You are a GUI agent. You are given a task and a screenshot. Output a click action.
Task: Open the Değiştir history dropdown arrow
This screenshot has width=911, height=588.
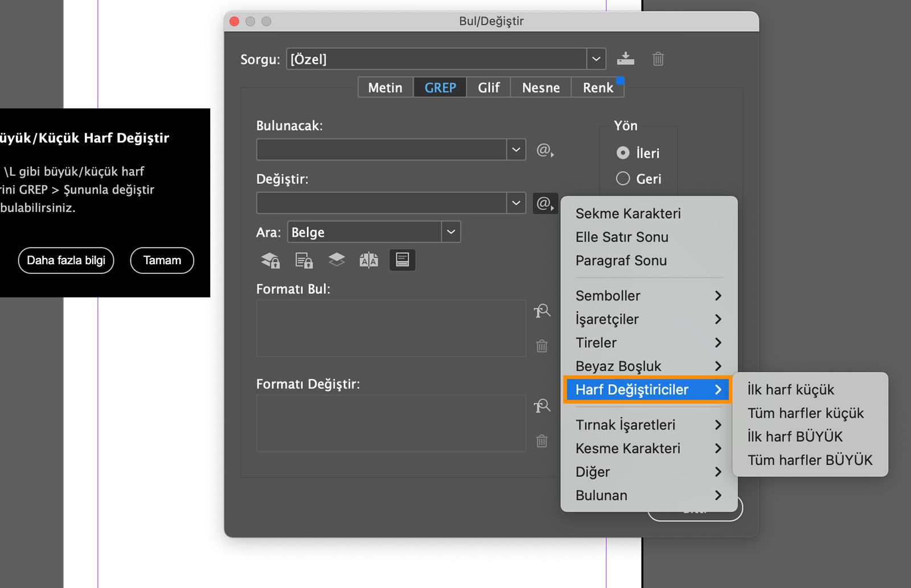tap(516, 203)
